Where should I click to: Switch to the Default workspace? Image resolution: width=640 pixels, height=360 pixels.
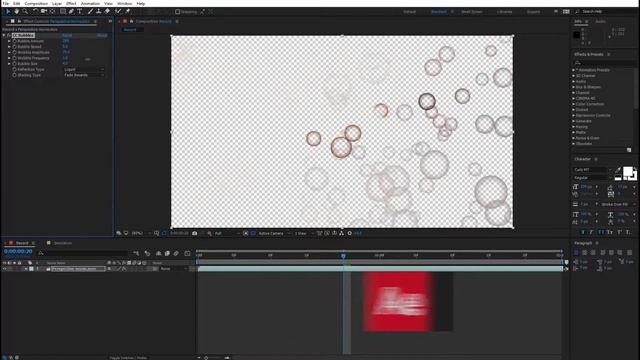(x=409, y=12)
